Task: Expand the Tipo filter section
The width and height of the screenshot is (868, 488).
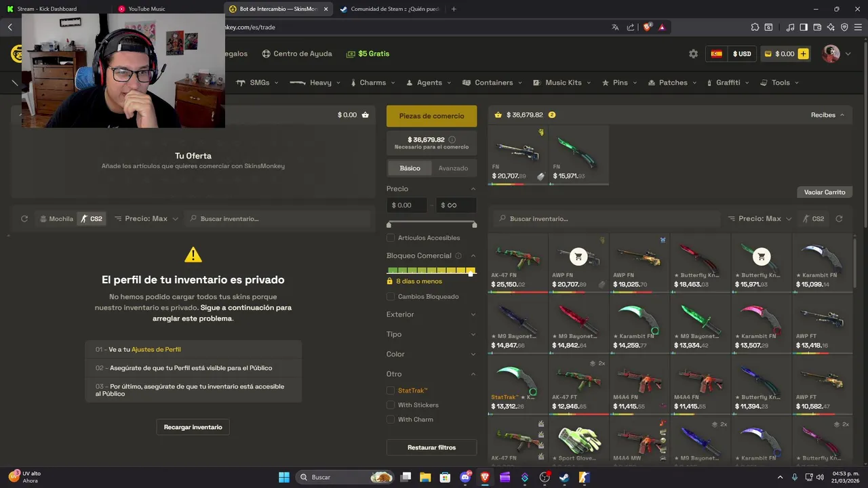Action: [431, 334]
